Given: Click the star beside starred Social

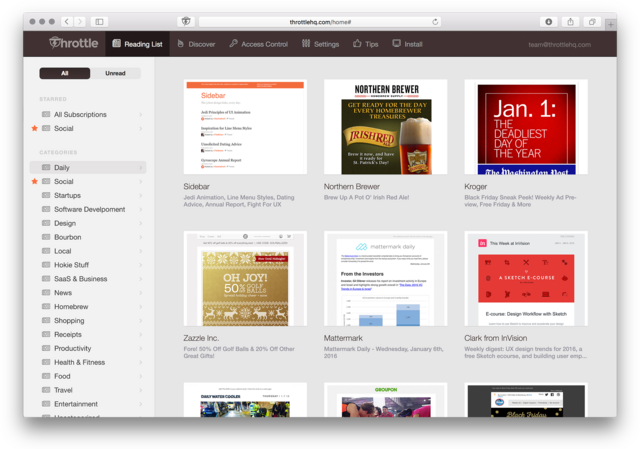Looking at the screenshot, I should click(x=35, y=128).
